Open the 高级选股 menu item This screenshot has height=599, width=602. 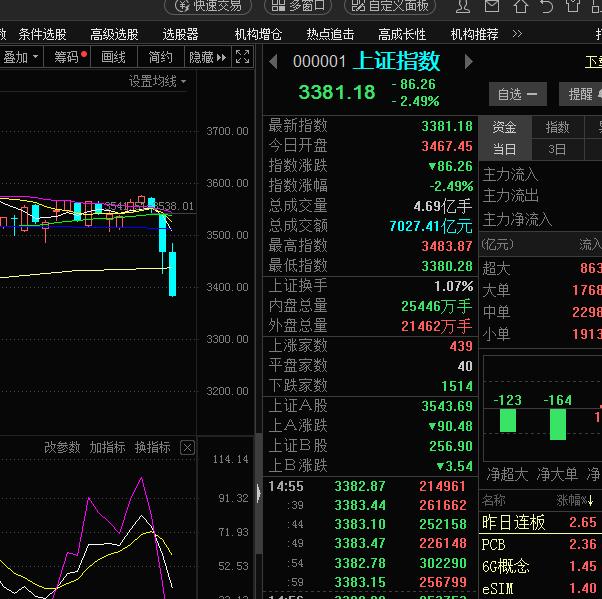(x=114, y=35)
